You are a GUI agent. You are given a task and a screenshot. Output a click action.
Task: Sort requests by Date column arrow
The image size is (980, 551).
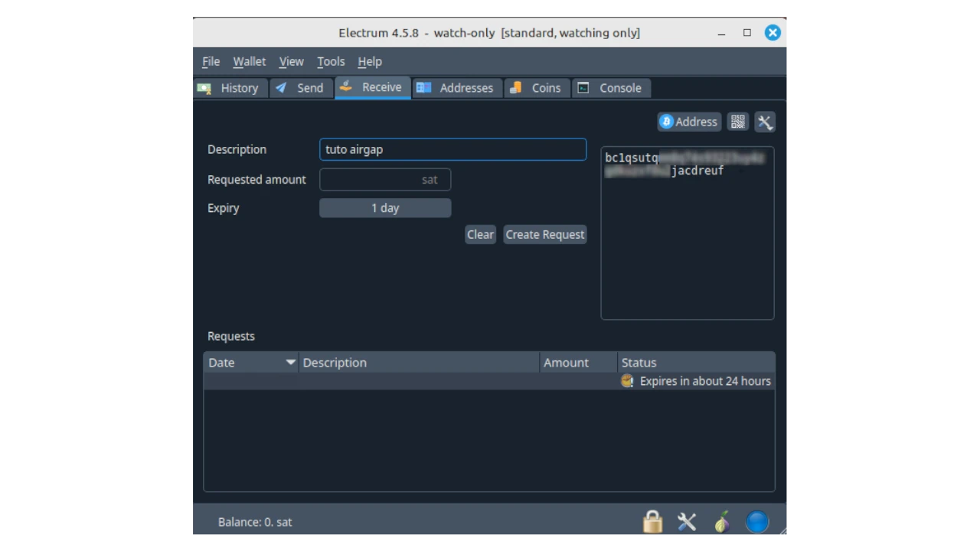(x=290, y=363)
